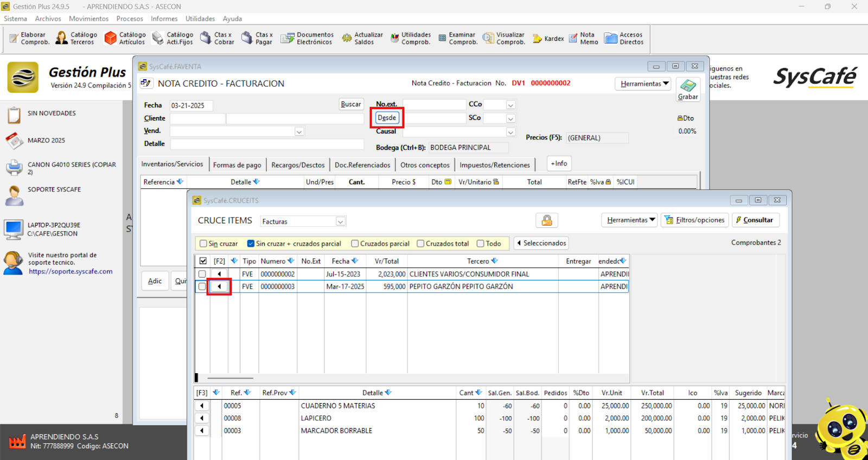The height and width of the screenshot is (460, 868).
Task: Click the Desde button
Action: click(x=387, y=118)
